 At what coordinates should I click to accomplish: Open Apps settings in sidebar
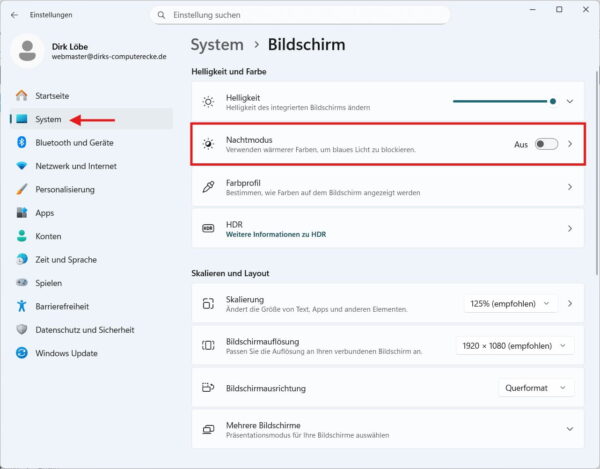pyautogui.click(x=91, y=213)
